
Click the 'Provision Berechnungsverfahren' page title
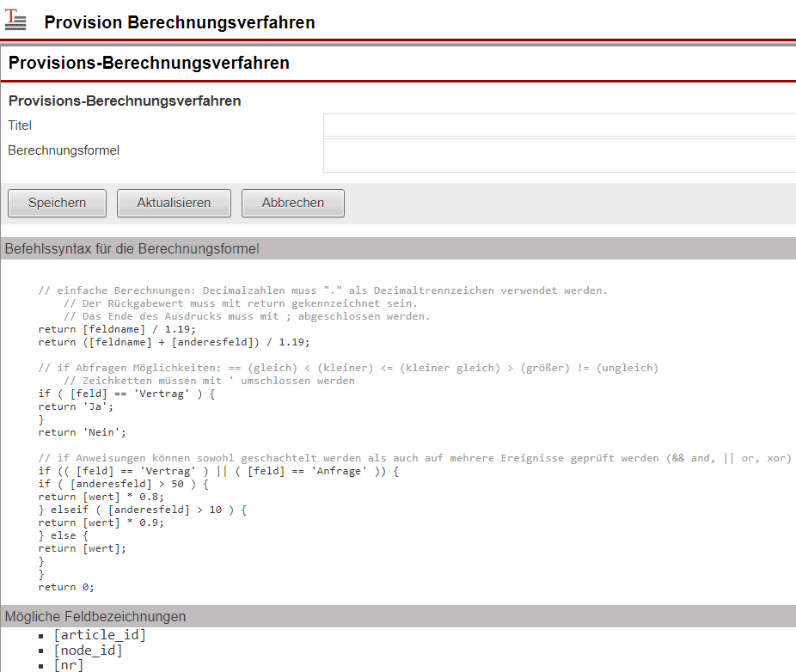pos(180,22)
